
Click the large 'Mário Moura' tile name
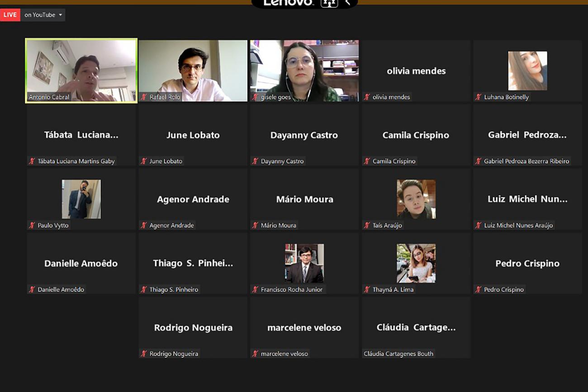pyautogui.click(x=305, y=199)
